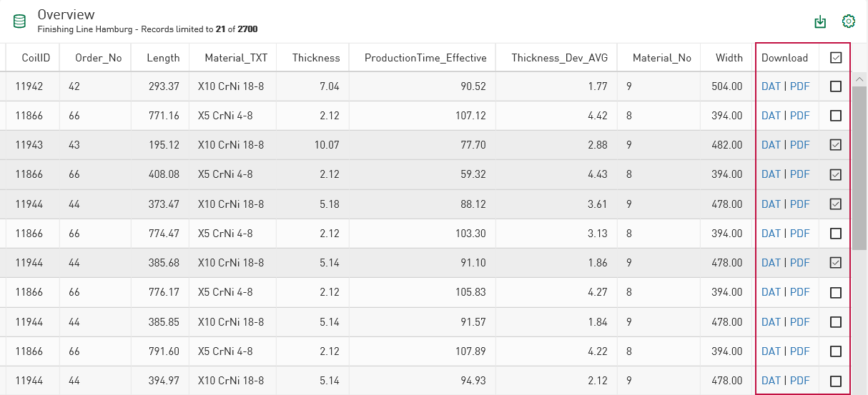Sort by the Thickness_Dev_AVG column header

click(x=559, y=58)
